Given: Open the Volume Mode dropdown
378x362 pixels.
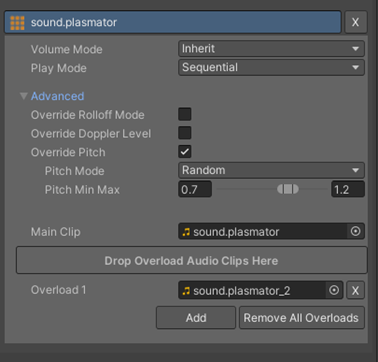Looking at the screenshot, I should (271, 49).
